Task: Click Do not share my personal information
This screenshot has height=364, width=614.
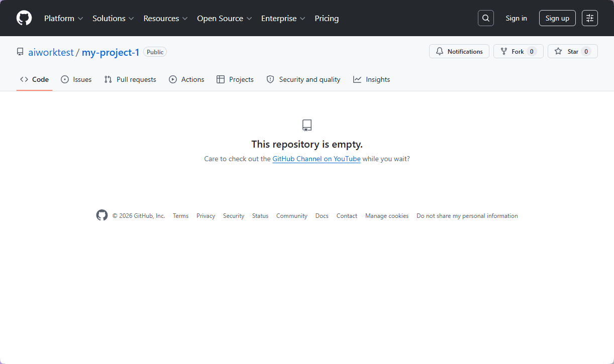Action: click(x=467, y=216)
